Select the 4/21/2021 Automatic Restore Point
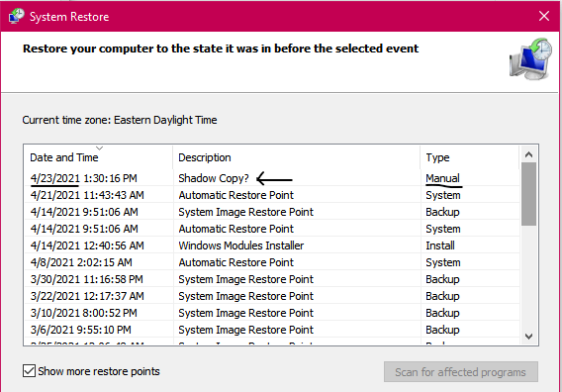This screenshot has height=392, width=562. [272, 195]
